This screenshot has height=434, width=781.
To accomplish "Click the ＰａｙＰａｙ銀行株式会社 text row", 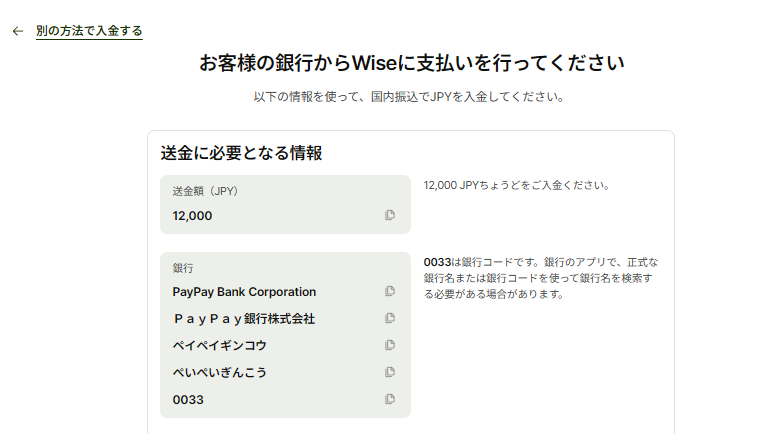I will (244, 319).
